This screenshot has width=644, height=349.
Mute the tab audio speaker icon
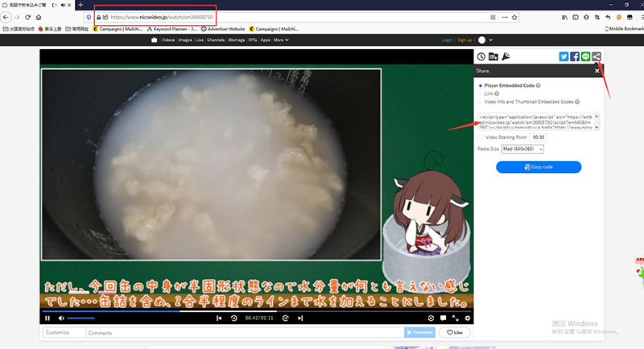click(x=63, y=5)
